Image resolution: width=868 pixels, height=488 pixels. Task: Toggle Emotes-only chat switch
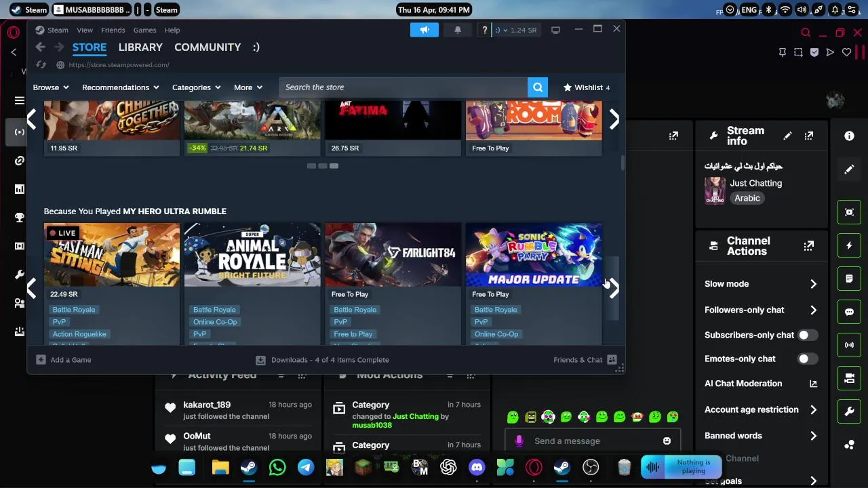coord(807,359)
